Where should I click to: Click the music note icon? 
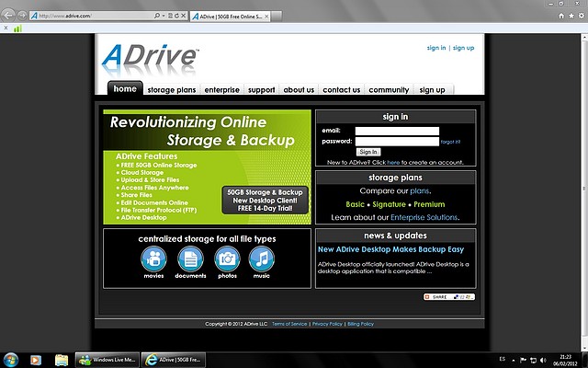pos(261,259)
